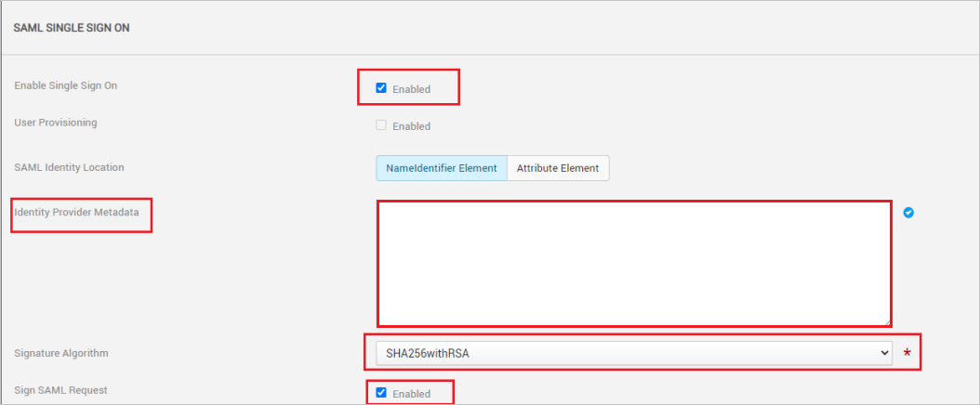Select the NameIdentifier Element option
Screen dimensions: 980x405
pyautogui.click(x=442, y=168)
